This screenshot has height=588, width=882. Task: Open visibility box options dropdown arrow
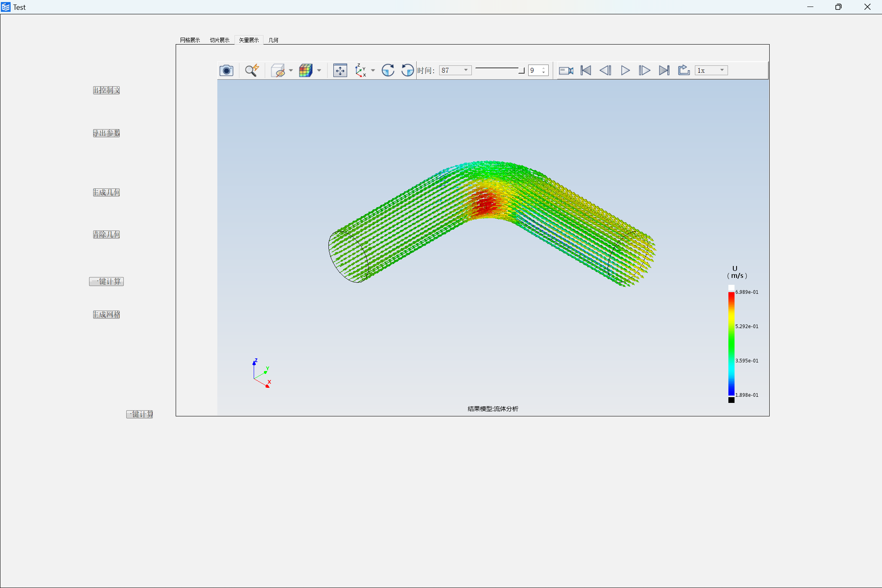(291, 70)
